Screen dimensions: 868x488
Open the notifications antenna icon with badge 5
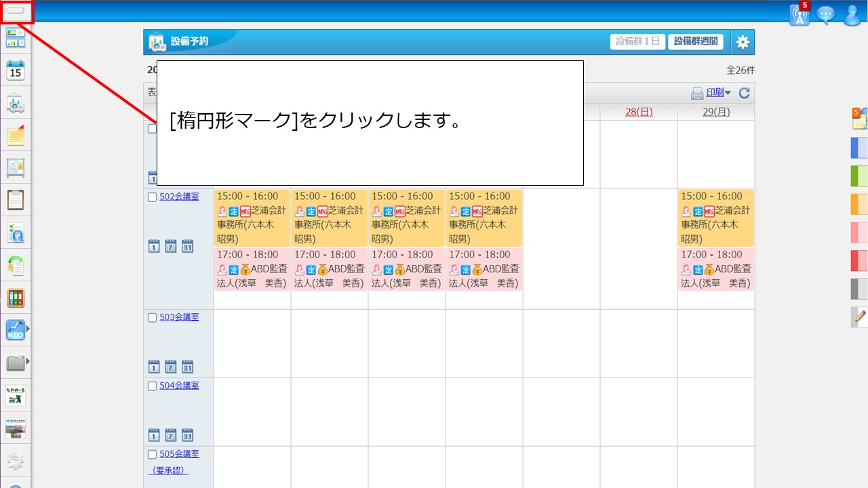click(800, 14)
